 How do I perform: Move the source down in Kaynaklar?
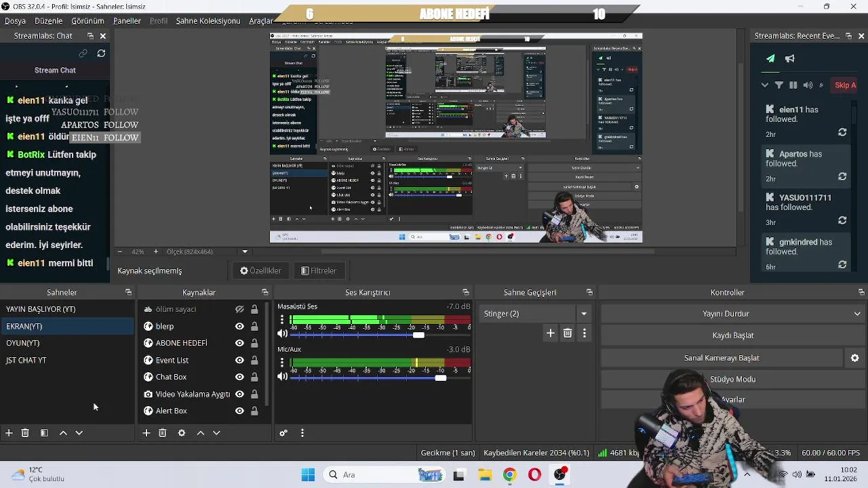216,433
